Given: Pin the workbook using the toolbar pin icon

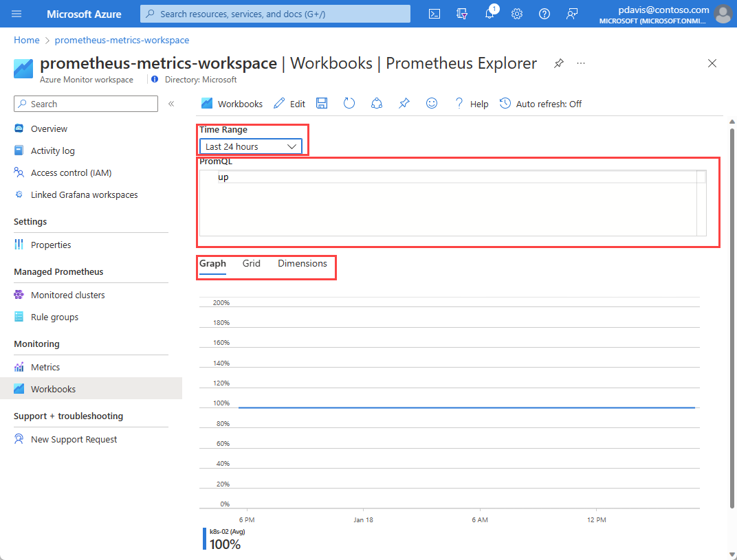Looking at the screenshot, I should click(404, 103).
